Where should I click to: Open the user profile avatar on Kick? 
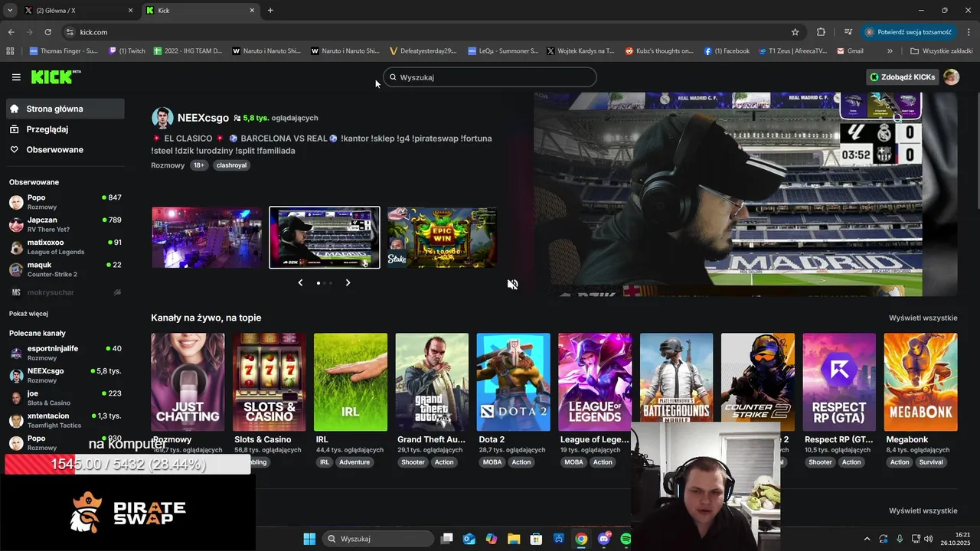pos(951,77)
